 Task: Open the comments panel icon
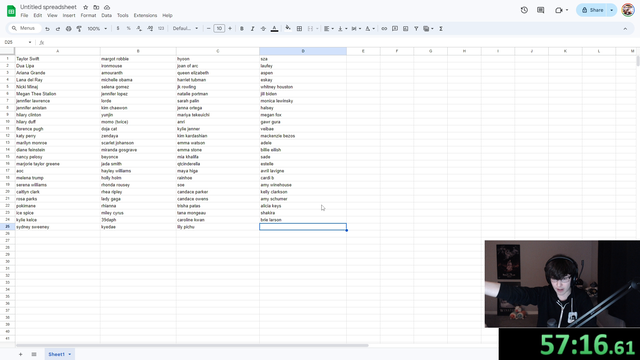point(540,10)
